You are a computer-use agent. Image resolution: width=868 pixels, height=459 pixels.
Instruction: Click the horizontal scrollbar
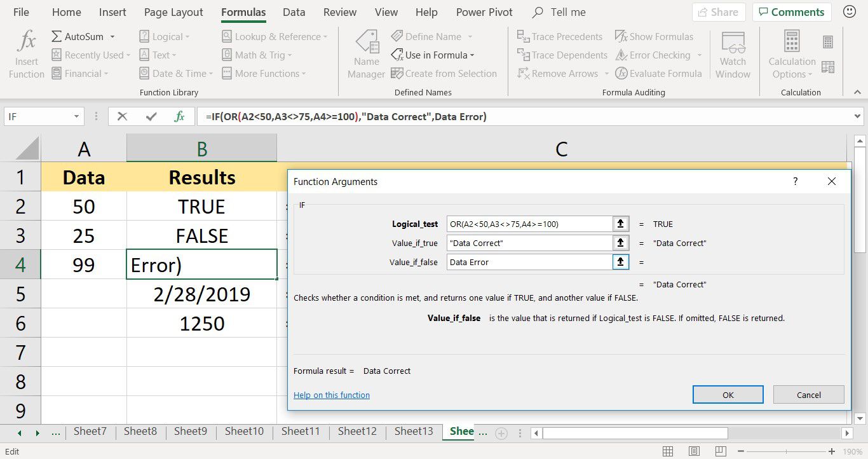635,433
